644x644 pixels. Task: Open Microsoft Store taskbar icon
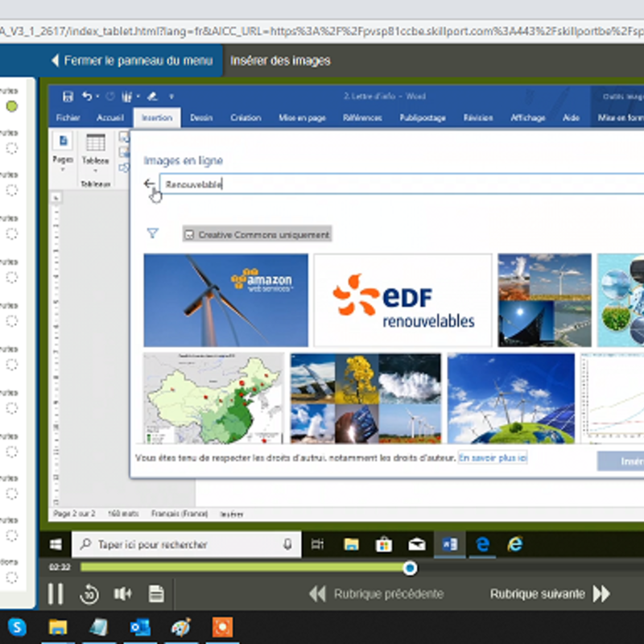coord(384,545)
